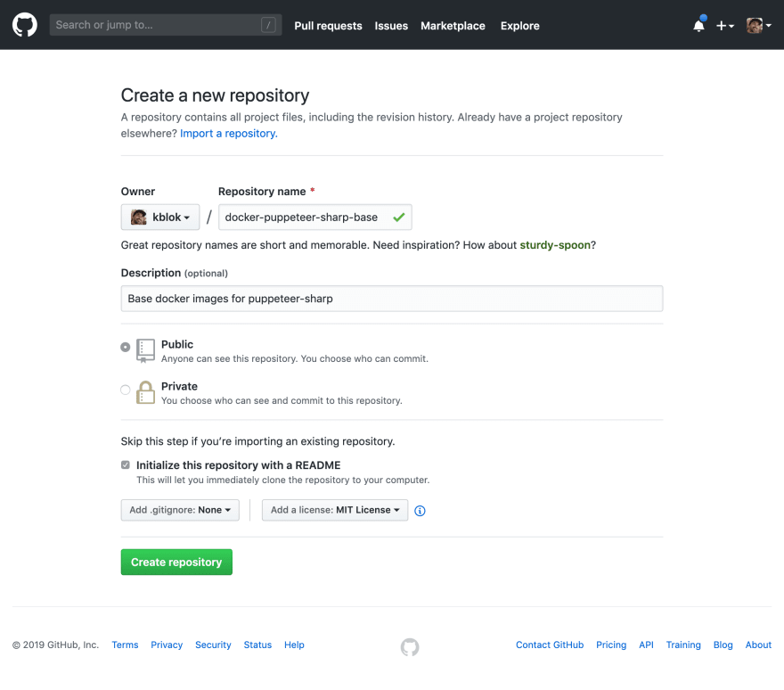Open the plus create-new menu

pyautogui.click(x=724, y=26)
